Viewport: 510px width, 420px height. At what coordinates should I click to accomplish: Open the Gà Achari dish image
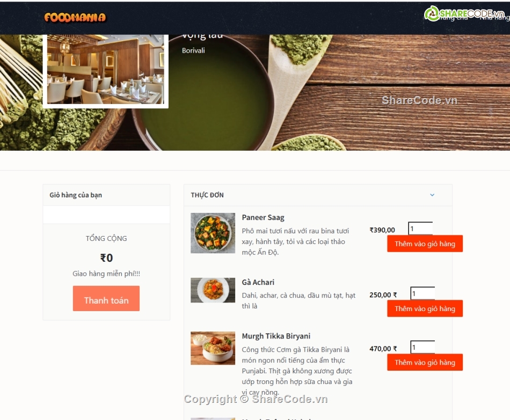point(213,290)
